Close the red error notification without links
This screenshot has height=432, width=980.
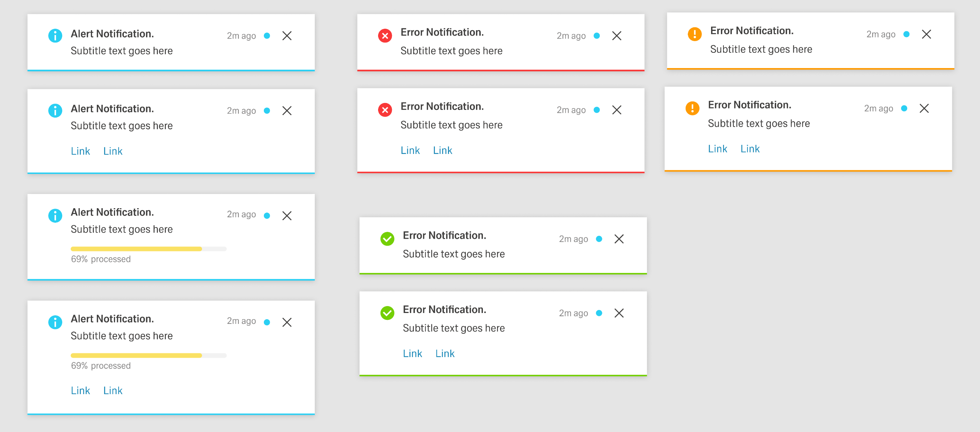click(x=616, y=36)
